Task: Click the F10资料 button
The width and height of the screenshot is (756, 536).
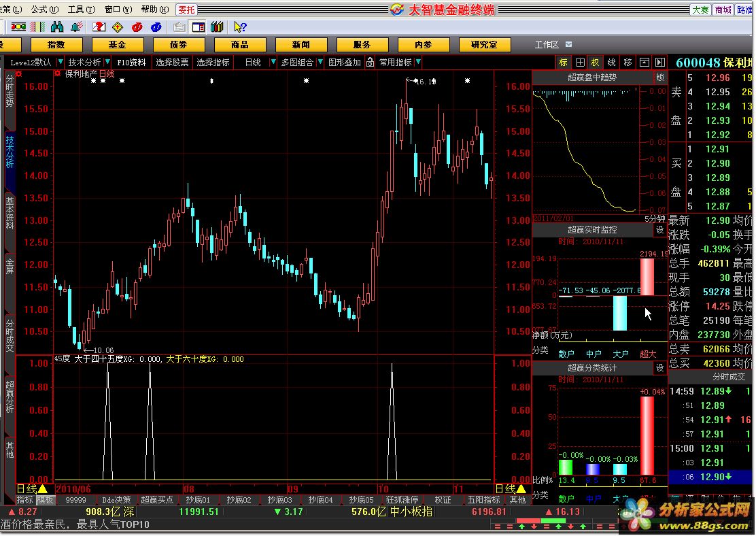Action: [132, 62]
